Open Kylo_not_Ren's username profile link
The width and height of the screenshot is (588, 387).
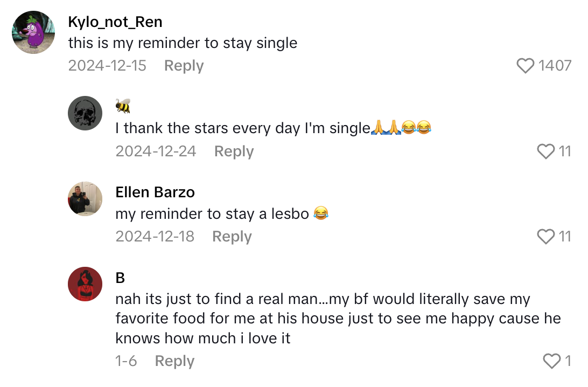pos(116,22)
